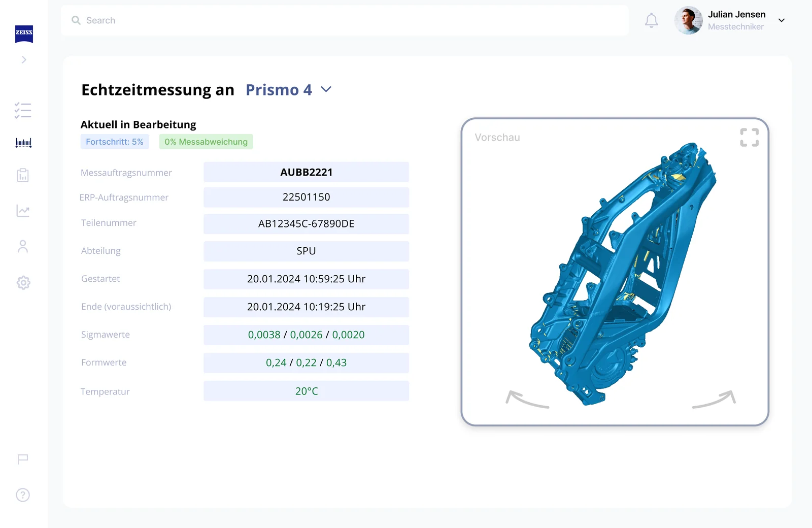Click the SPU department value
Image resolution: width=812 pixels, height=528 pixels.
coord(306,251)
